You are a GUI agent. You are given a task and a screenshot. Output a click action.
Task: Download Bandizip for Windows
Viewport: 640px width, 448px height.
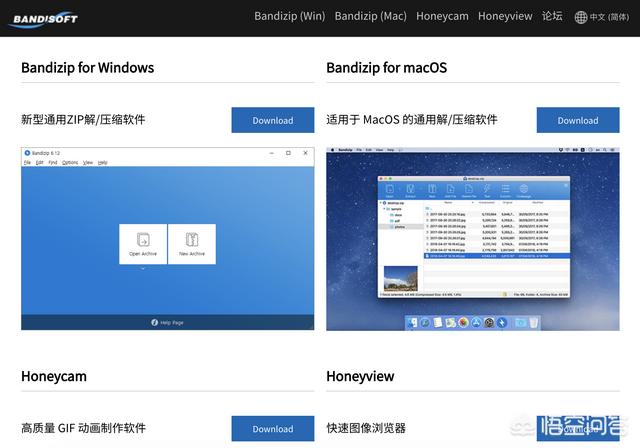273,120
